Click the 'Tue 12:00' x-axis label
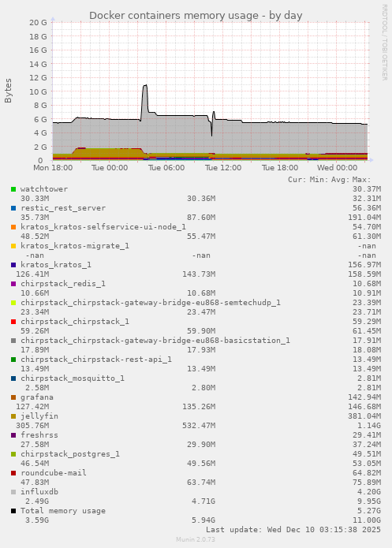The image size is (392, 548). pos(223,168)
